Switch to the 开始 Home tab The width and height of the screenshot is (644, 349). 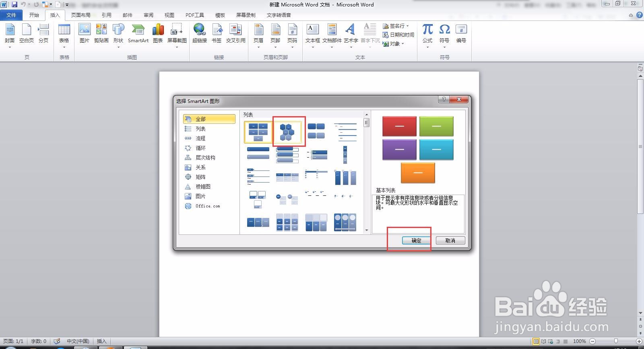[x=34, y=15]
